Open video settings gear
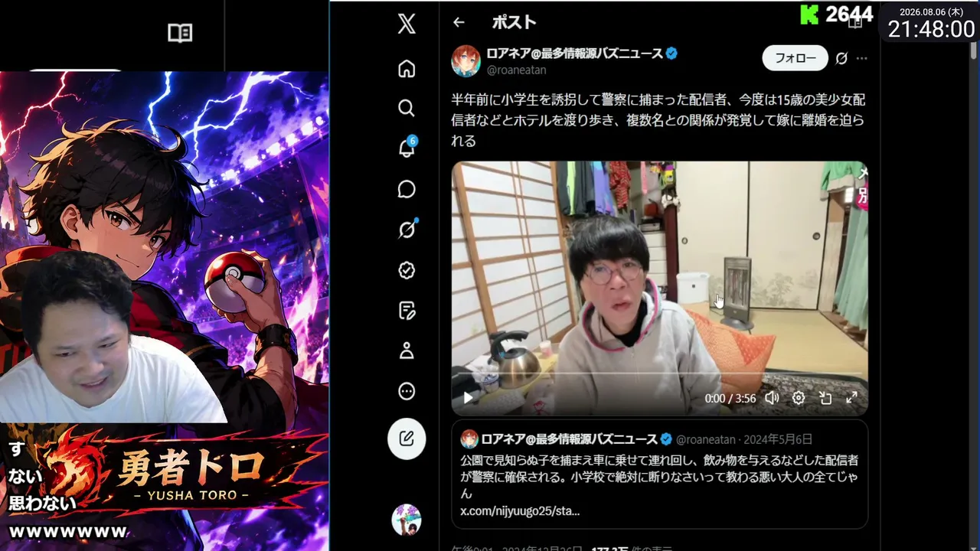 click(x=799, y=398)
